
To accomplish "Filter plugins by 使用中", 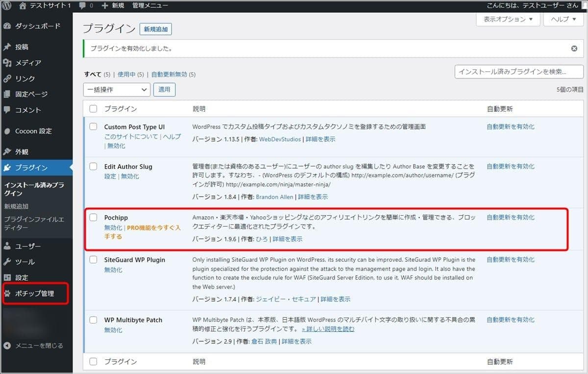I will (x=126, y=75).
